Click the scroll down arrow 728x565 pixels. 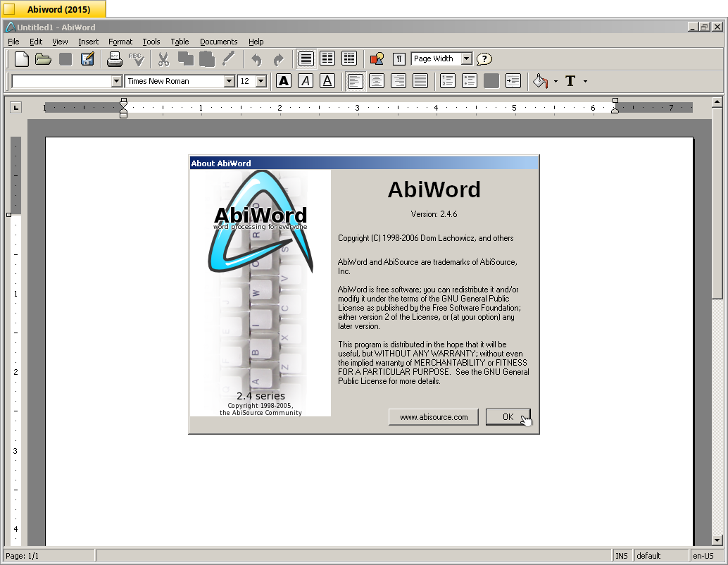717,540
